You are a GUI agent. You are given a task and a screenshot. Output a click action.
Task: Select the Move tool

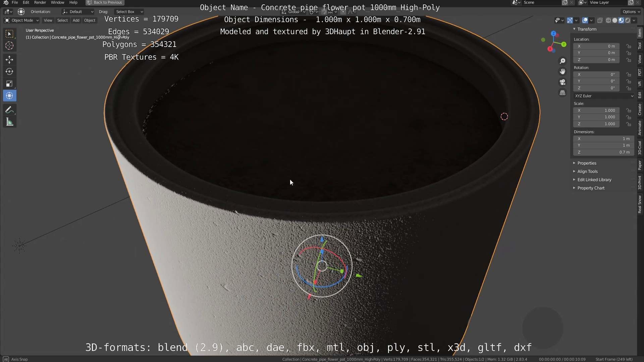(x=9, y=60)
